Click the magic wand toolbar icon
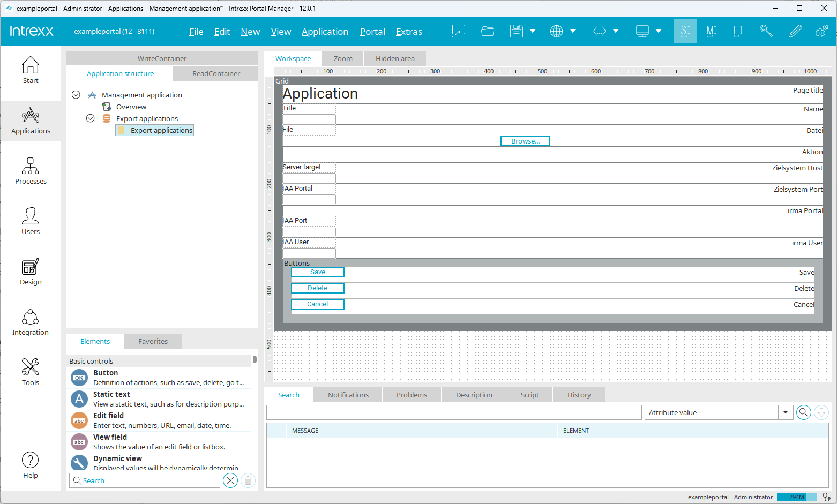 click(x=766, y=31)
